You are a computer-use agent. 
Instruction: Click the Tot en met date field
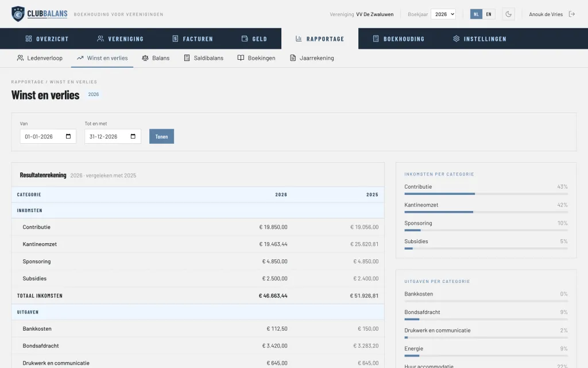[113, 136]
